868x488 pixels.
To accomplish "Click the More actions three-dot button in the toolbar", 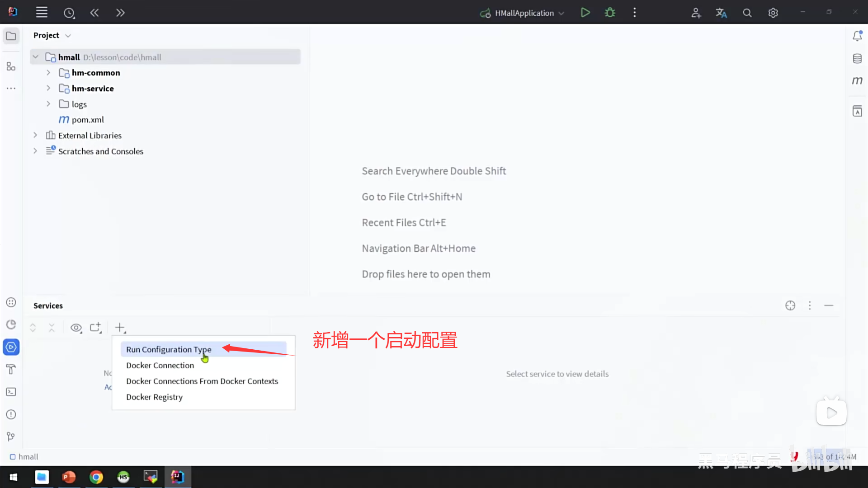I will click(634, 13).
